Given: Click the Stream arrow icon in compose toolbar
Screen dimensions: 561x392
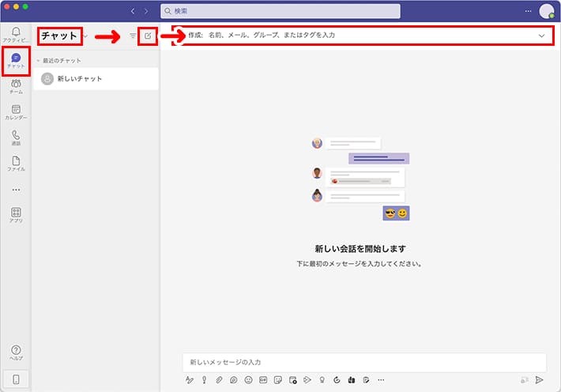Looking at the screenshot, I should point(307,380).
